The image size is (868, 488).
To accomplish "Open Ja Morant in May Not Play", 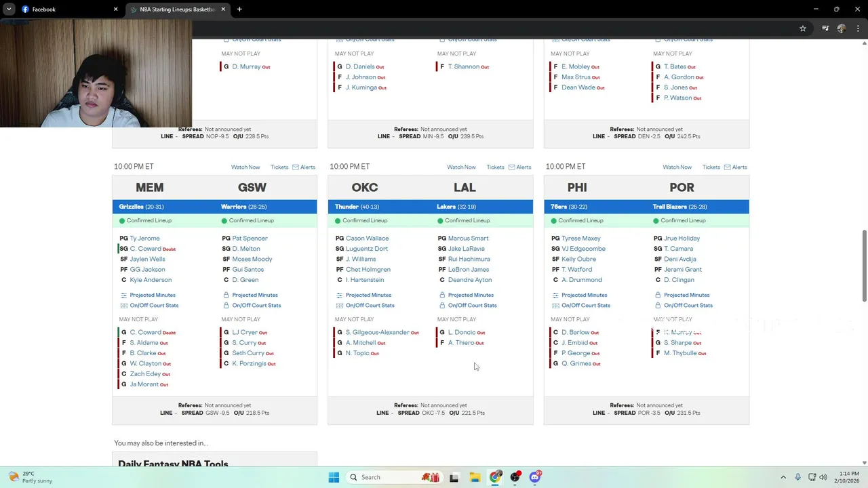I will pyautogui.click(x=144, y=384).
